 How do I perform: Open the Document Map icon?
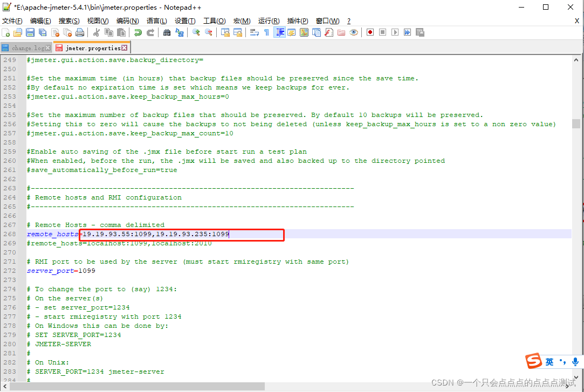click(304, 32)
